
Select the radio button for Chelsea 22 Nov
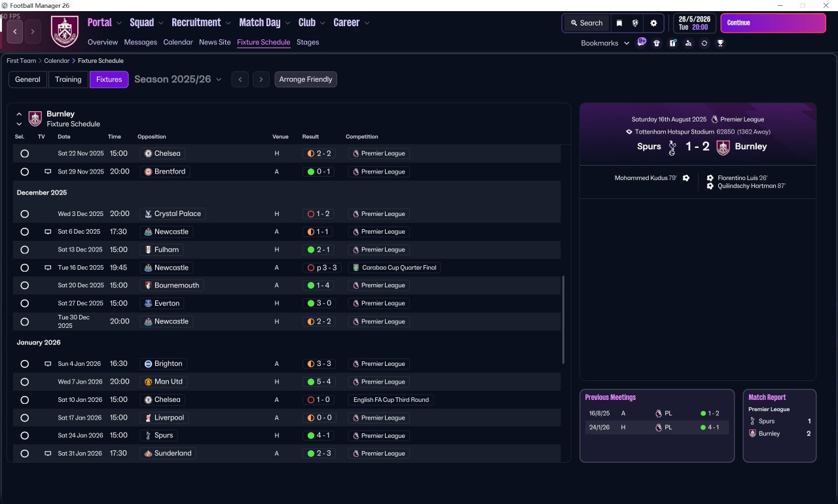click(x=25, y=154)
